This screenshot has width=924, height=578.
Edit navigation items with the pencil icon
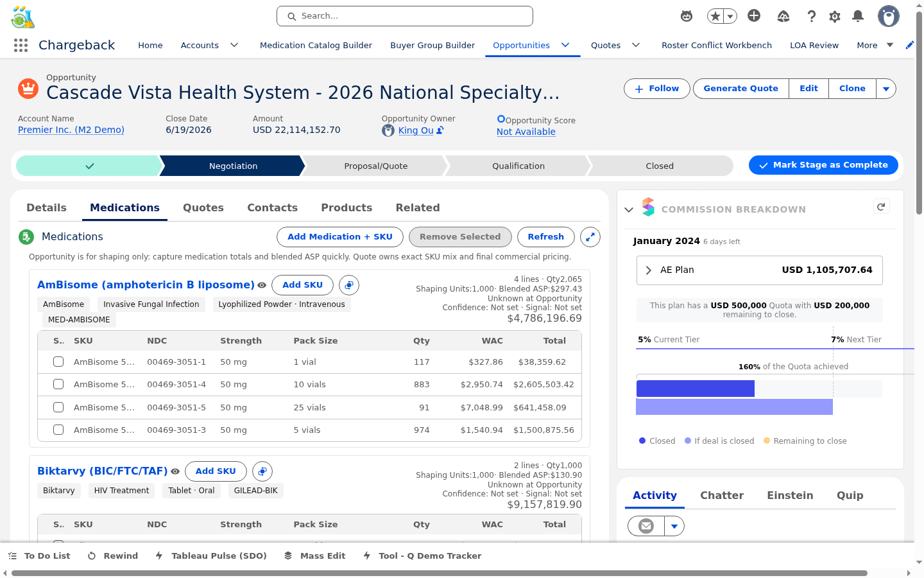click(x=909, y=45)
